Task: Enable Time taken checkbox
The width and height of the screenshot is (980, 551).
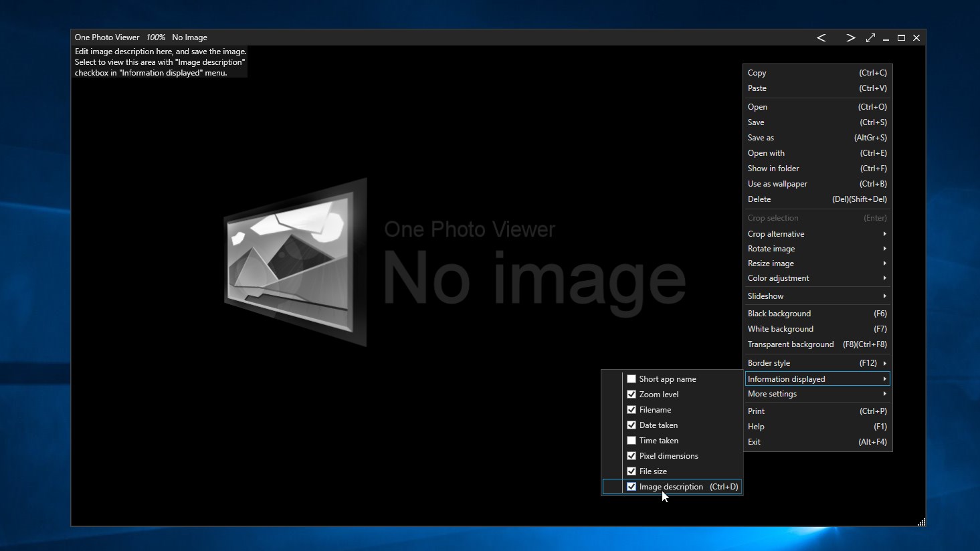Action: point(631,441)
